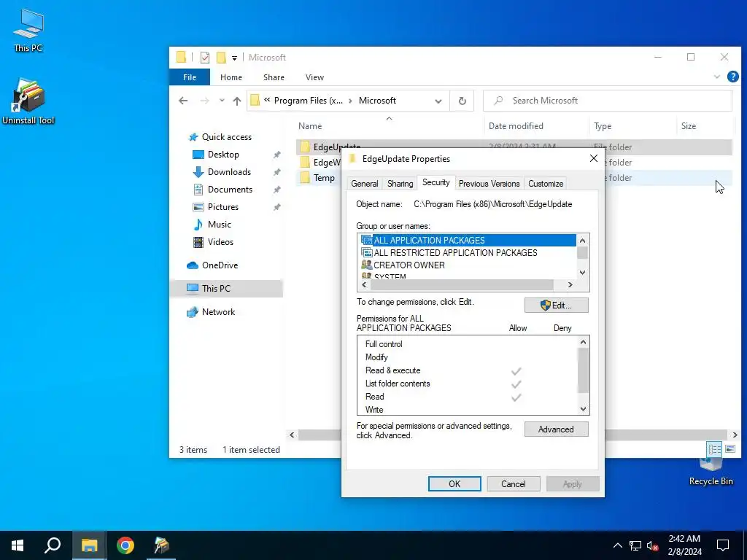Show hidden system tray icons
This screenshot has width=747, height=560.
[617, 545]
